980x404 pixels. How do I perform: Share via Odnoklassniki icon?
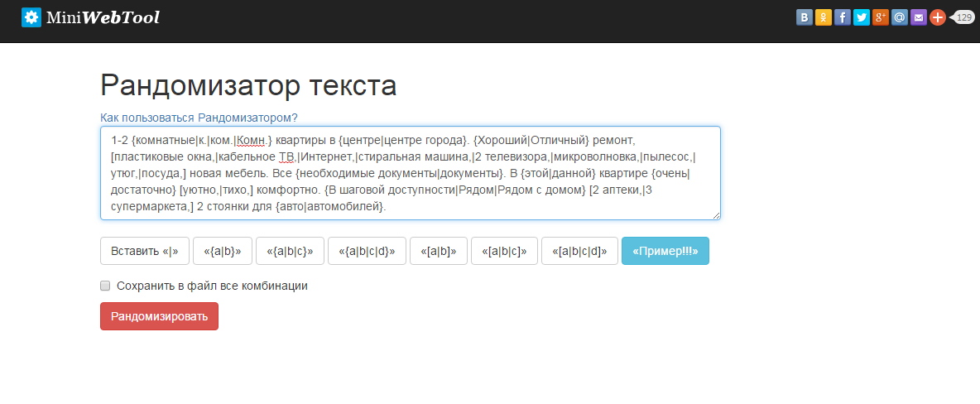coord(823,17)
